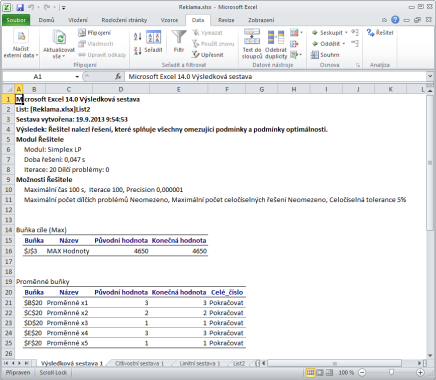Click the vertical scrollbar down arrow

point(430,355)
